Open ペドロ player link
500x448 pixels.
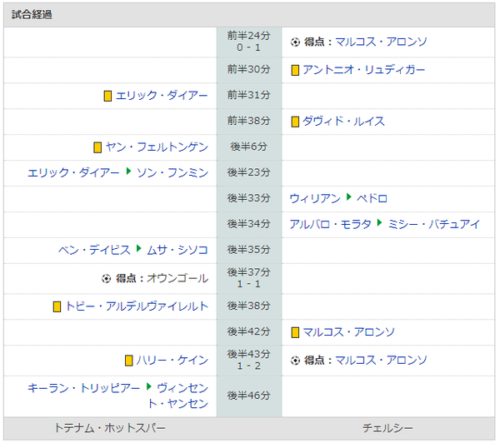click(x=372, y=199)
